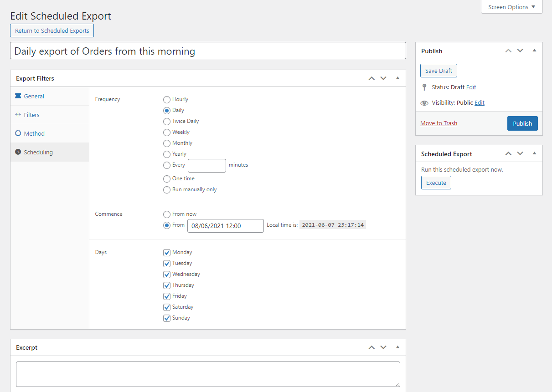The height and width of the screenshot is (392, 552).
Task: Click the Scheduling tab clock icon
Action: [18, 152]
